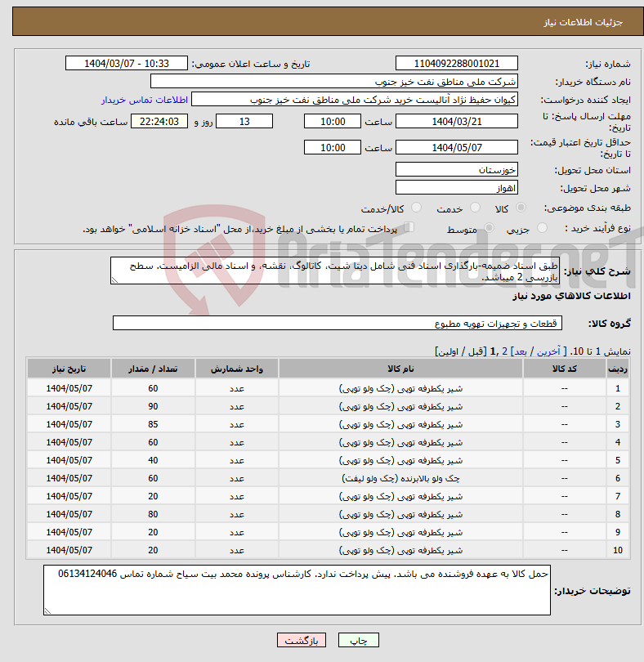Click the واحد شمارش column header

pyautogui.click(x=236, y=369)
